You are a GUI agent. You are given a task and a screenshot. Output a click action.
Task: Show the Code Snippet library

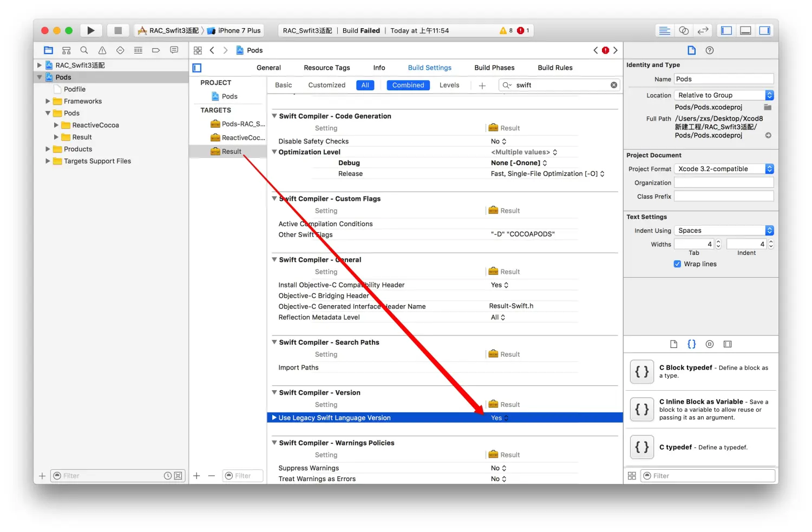pos(691,344)
